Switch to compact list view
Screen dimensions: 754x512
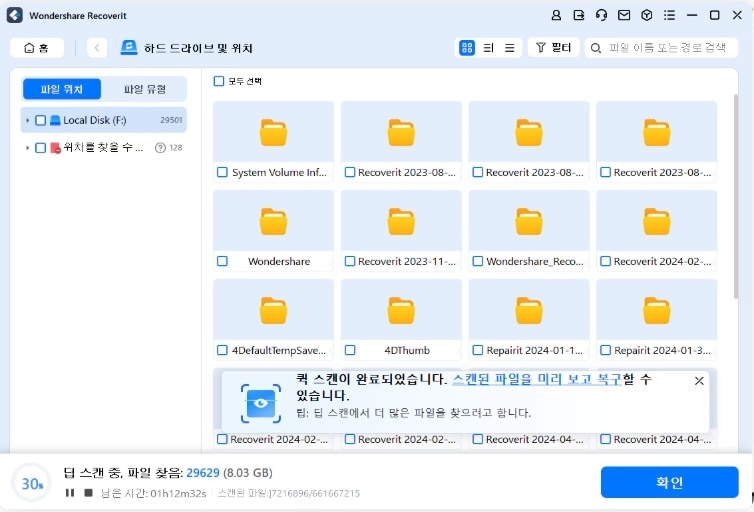[510, 48]
